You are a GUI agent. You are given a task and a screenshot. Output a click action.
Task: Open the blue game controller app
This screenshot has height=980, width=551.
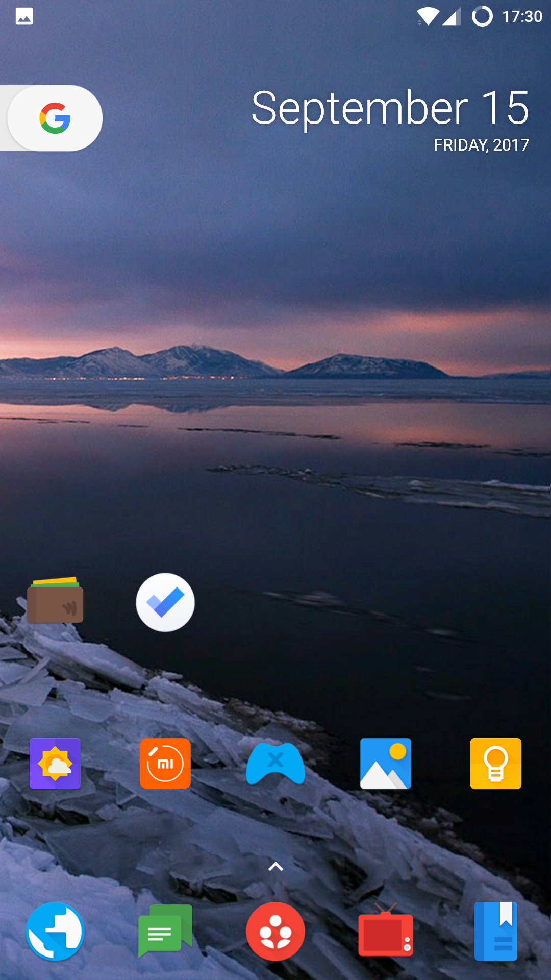pyautogui.click(x=275, y=764)
